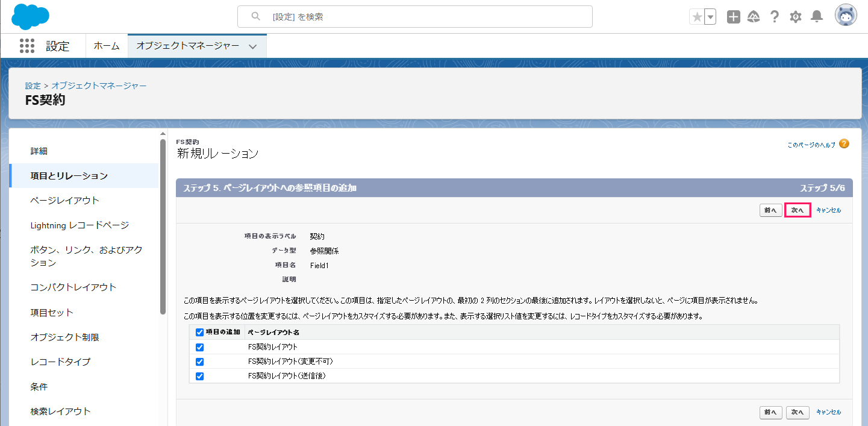The width and height of the screenshot is (868, 426).
Task: Open the favorites list dropdown arrow
Action: [711, 17]
